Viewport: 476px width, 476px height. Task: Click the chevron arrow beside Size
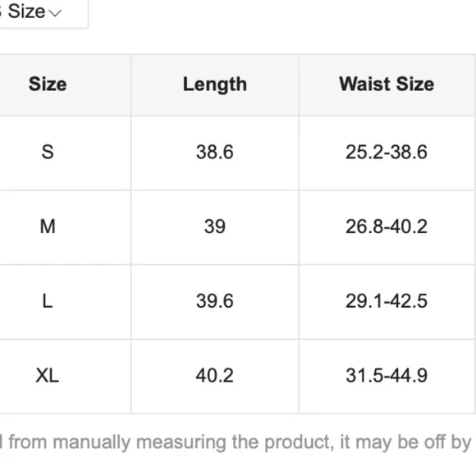tap(55, 13)
